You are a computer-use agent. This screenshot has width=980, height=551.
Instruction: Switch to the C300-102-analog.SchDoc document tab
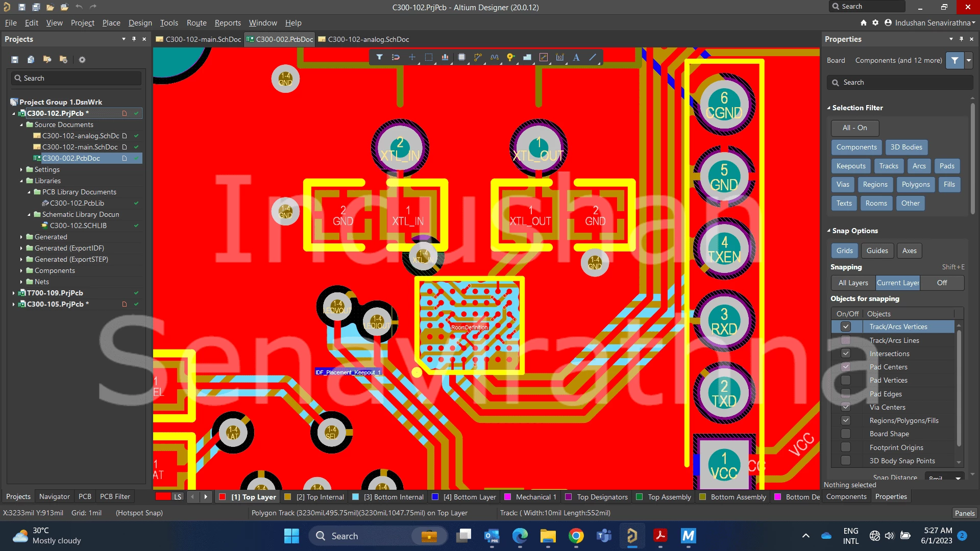[x=363, y=39]
